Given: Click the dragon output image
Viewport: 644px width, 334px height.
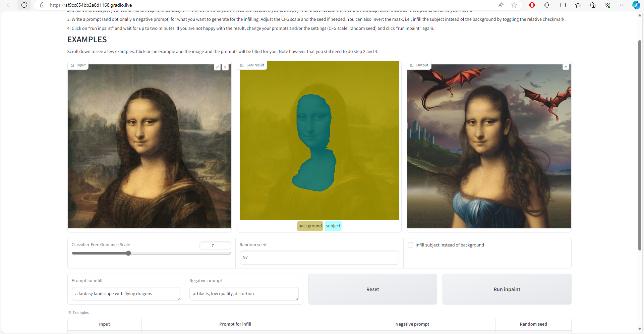Looking at the screenshot, I should point(489,146).
